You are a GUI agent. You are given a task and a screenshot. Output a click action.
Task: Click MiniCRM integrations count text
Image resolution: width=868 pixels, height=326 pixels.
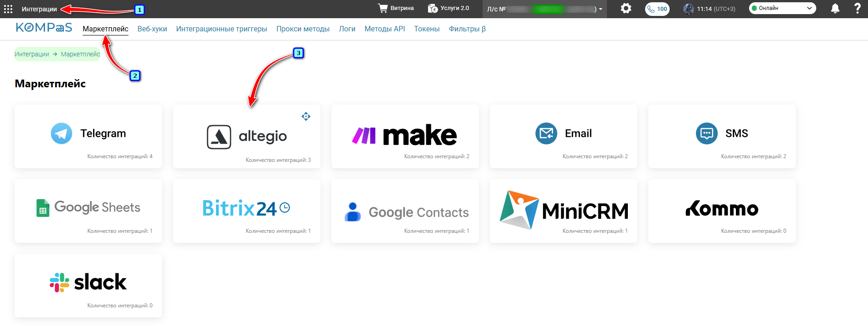pos(595,231)
